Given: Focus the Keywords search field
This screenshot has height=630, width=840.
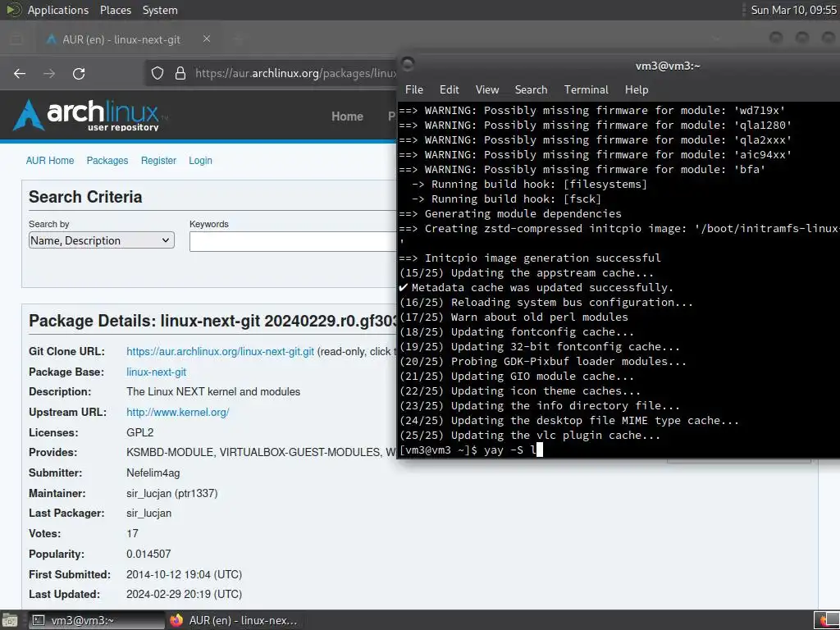Looking at the screenshot, I should tap(293, 242).
